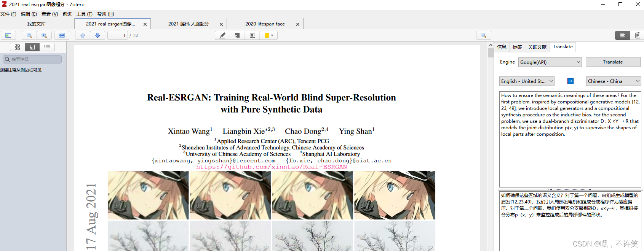Click the 搜索注释 search annotations field

[x=32, y=59]
